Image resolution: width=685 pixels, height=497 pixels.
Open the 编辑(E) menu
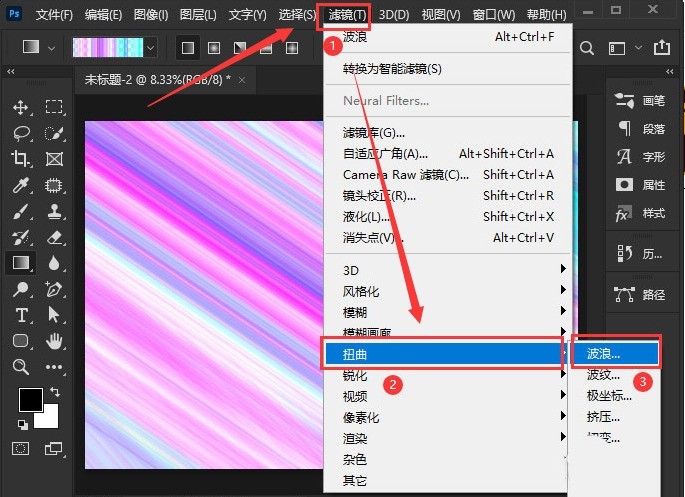point(103,15)
